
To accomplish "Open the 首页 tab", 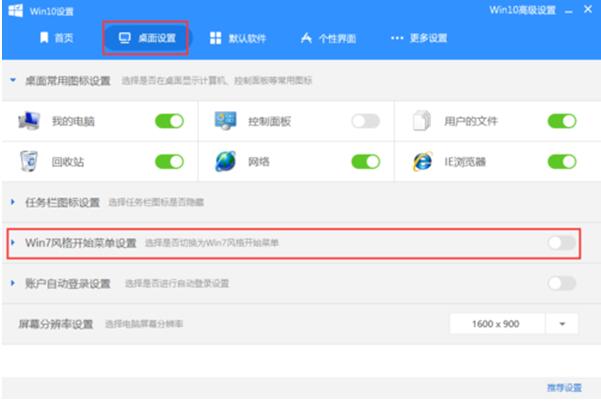I will coord(57,38).
